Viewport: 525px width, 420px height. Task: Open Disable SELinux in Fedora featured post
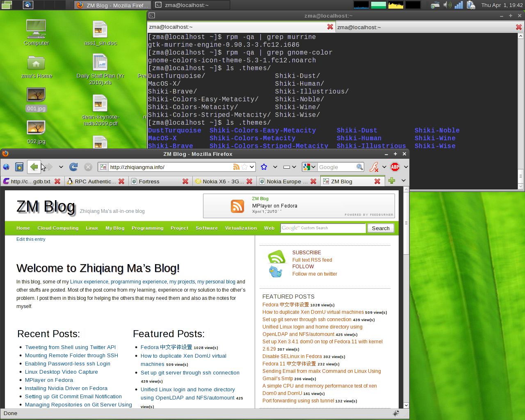292,356
